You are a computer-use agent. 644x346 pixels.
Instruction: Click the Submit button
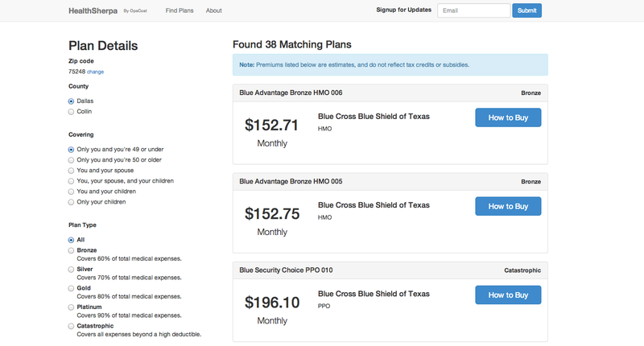click(x=526, y=10)
